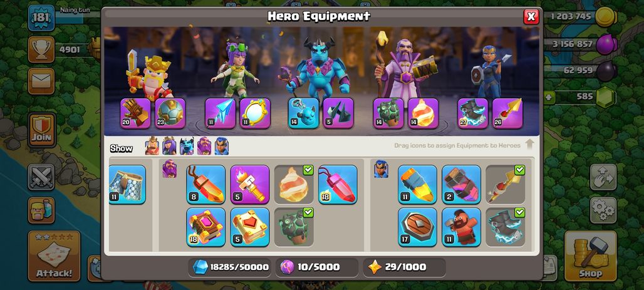
Task: Click equipped checkmark on Electro Boots
Action: coord(519,212)
